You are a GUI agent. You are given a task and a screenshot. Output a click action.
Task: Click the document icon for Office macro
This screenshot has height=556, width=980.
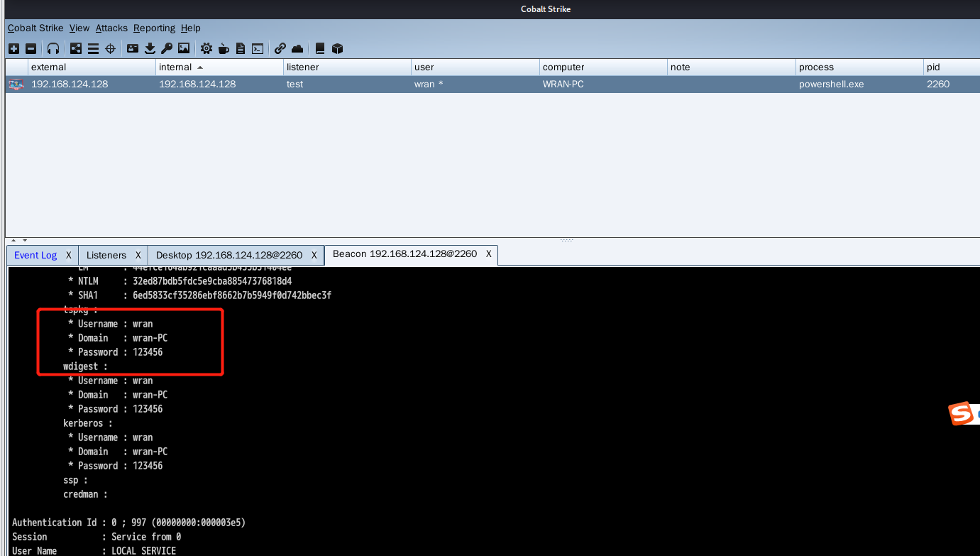(x=241, y=49)
